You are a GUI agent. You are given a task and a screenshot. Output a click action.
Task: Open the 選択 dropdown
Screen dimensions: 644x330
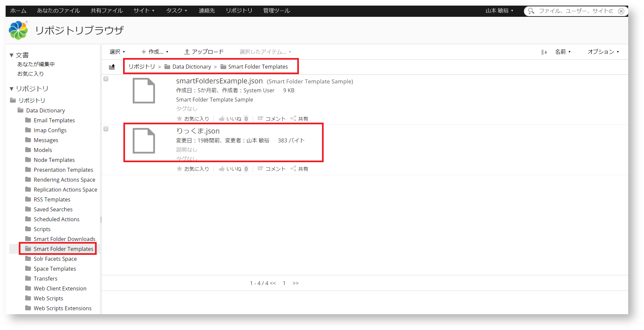tap(117, 52)
